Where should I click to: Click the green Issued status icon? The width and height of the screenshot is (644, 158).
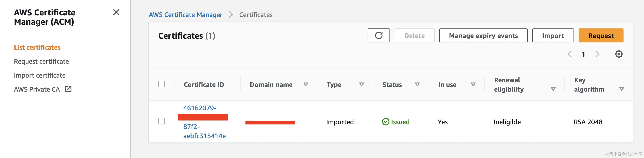click(386, 122)
